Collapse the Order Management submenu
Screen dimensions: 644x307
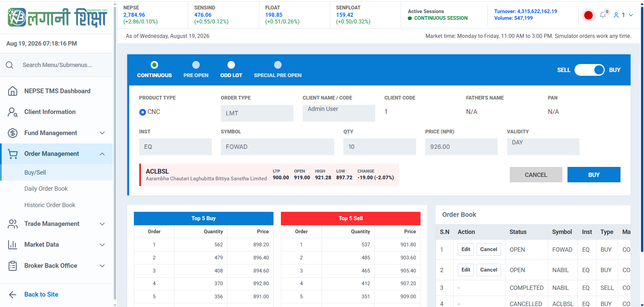102,154
